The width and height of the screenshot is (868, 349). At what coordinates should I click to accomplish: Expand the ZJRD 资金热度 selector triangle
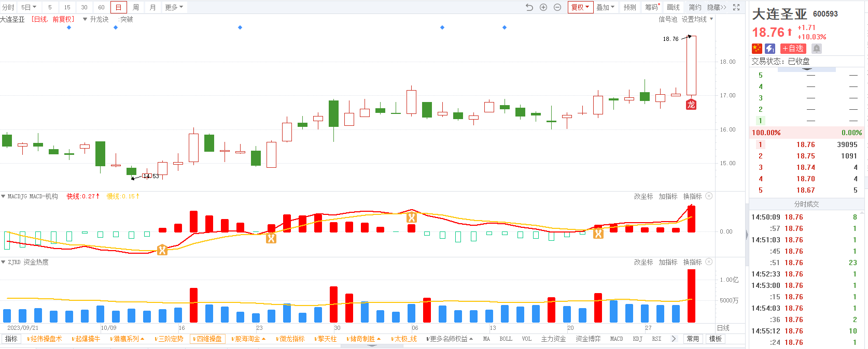3,262
